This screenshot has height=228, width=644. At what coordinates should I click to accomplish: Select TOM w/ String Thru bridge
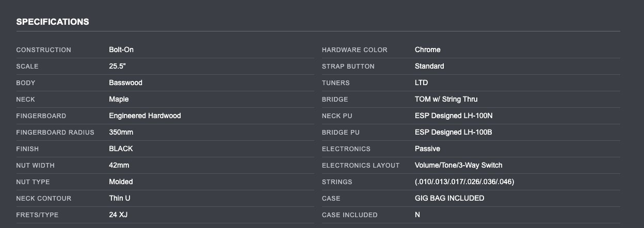(x=446, y=100)
